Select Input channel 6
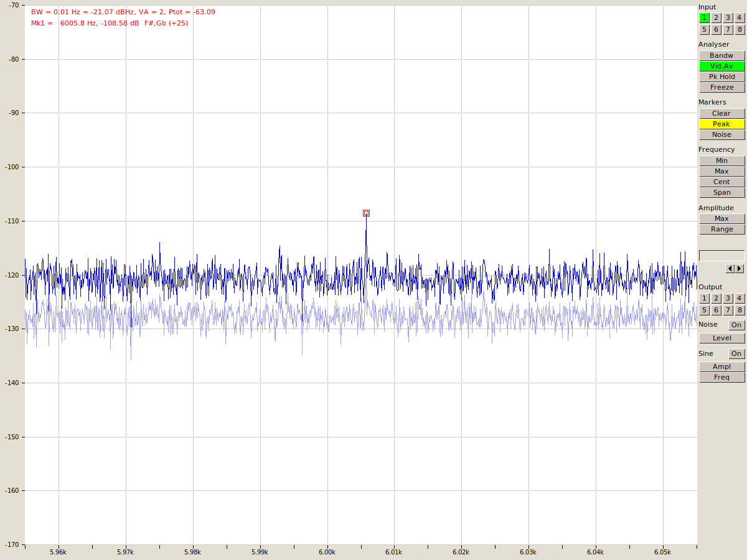The width and height of the screenshot is (747, 560). coord(716,29)
